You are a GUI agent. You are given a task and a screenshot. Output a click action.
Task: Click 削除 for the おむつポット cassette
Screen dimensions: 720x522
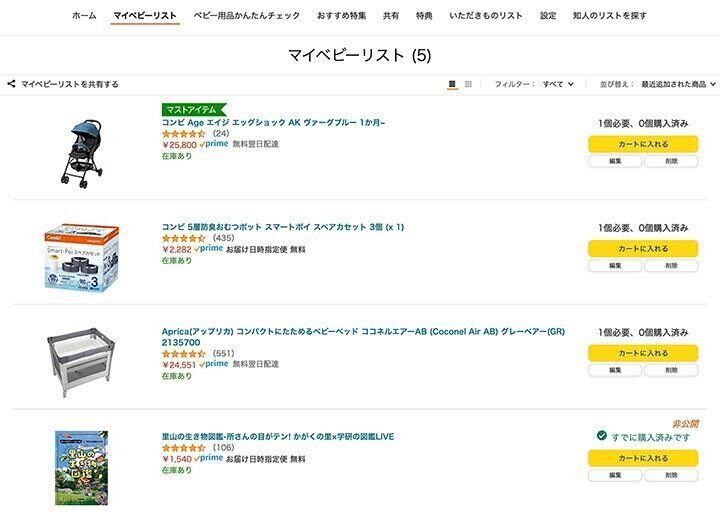(x=671, y=266)
